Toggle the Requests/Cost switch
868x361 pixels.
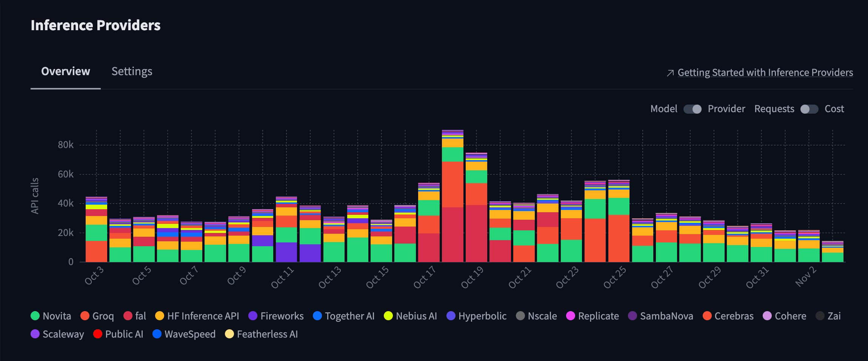[x=809, y=109]
